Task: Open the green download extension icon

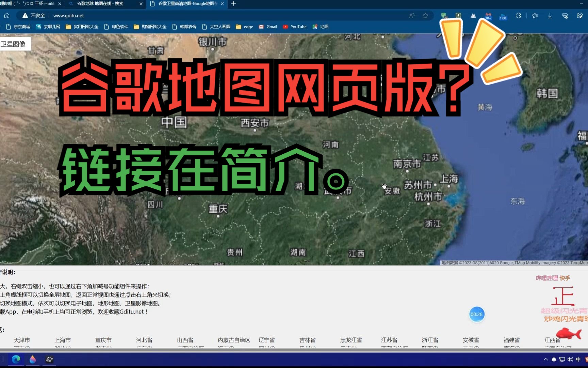Action: tap(458, 16)
